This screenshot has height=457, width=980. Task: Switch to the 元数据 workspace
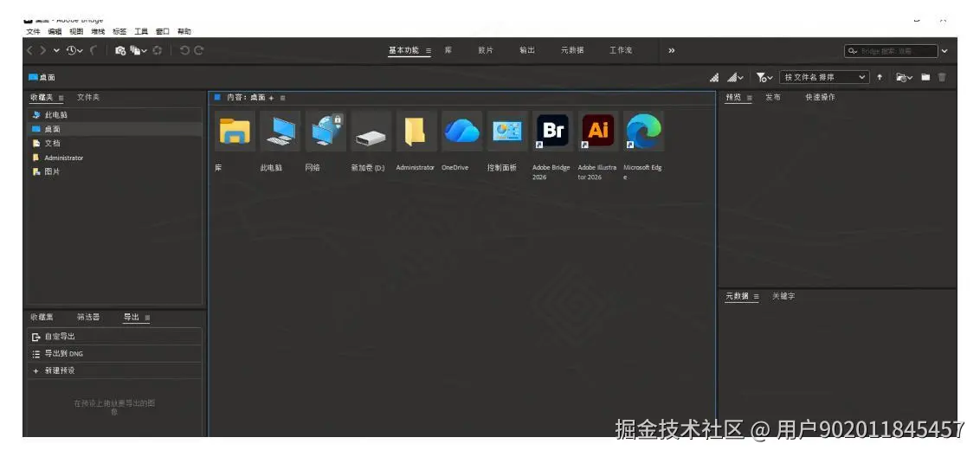coord(572,51)
